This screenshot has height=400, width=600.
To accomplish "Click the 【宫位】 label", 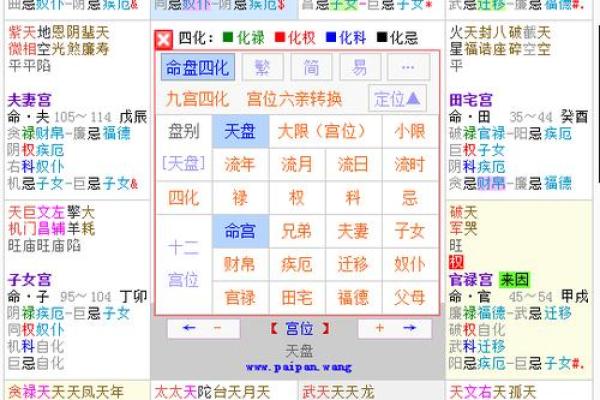I will pyautogui.click(x=300, y=329).
